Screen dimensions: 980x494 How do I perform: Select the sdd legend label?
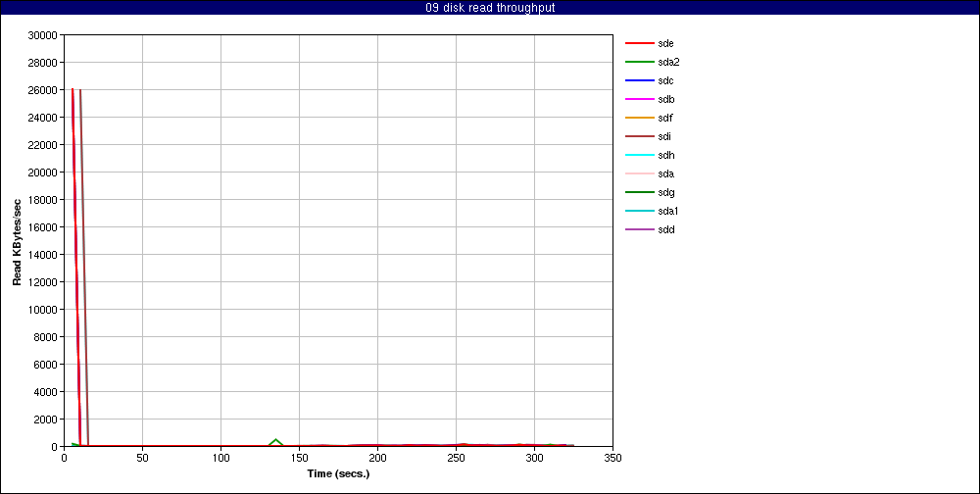pyautogui.click(x=665, y=229)
